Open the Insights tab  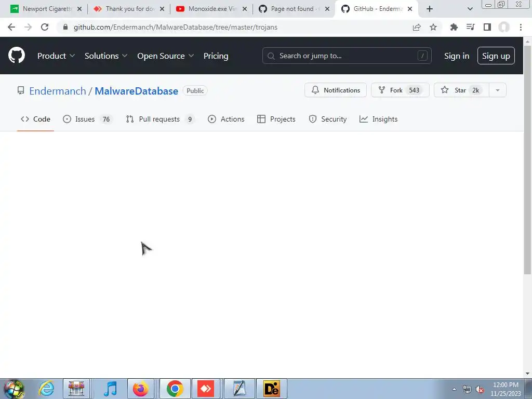(378, 119)
